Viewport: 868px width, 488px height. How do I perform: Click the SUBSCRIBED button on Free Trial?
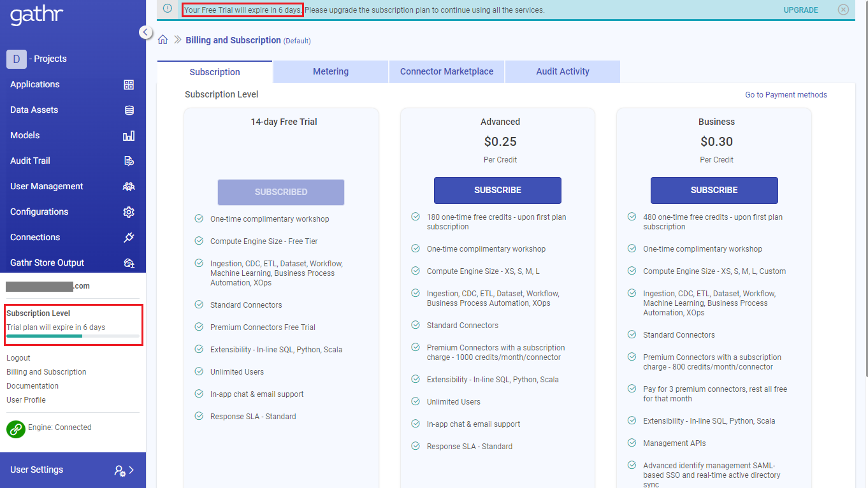pos(281,192)
